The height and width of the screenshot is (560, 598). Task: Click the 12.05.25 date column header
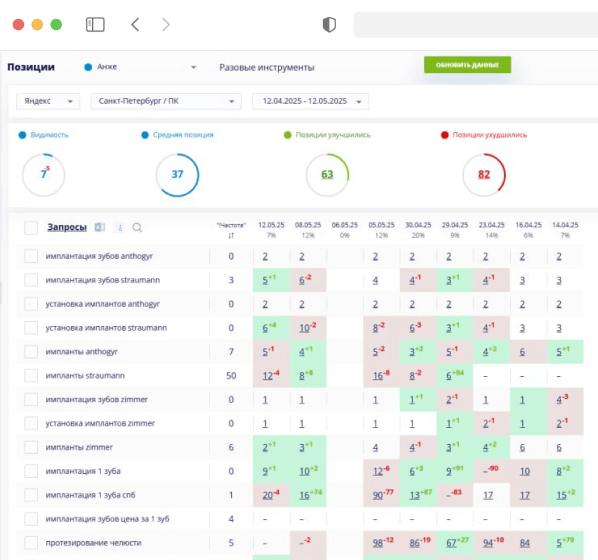pyautogui.click(x=271, y=225)
